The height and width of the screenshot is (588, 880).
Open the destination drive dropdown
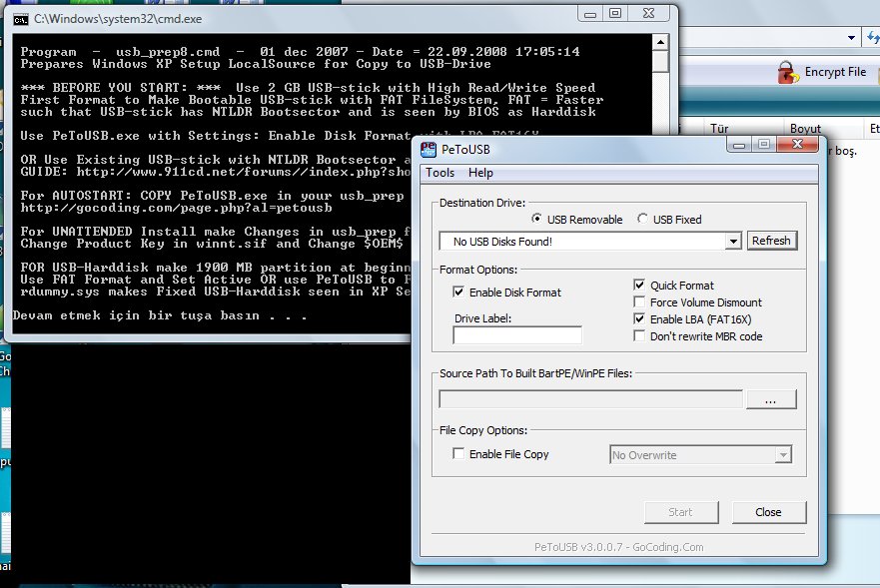click(733, 242)
